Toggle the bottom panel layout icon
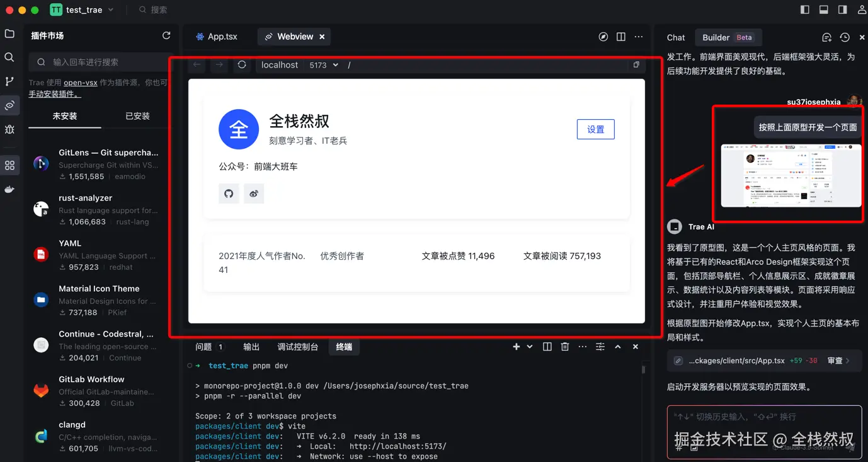This screenshot has width=868, height=462. coord(823,9)
